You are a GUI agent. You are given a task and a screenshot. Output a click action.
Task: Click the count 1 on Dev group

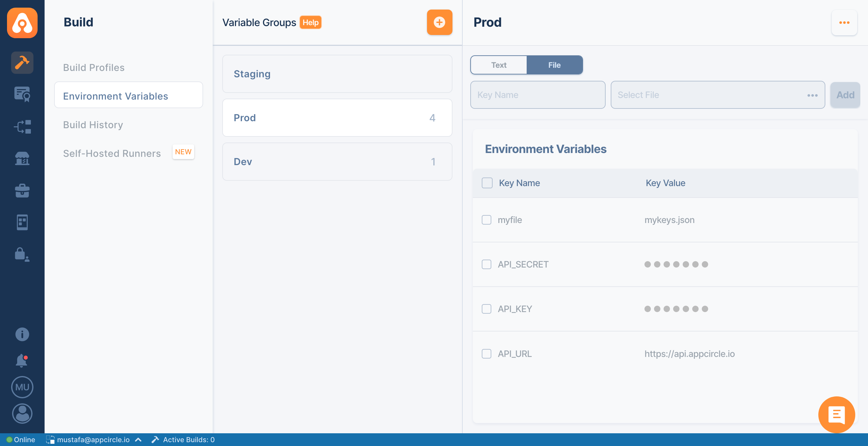click(433, 162)
